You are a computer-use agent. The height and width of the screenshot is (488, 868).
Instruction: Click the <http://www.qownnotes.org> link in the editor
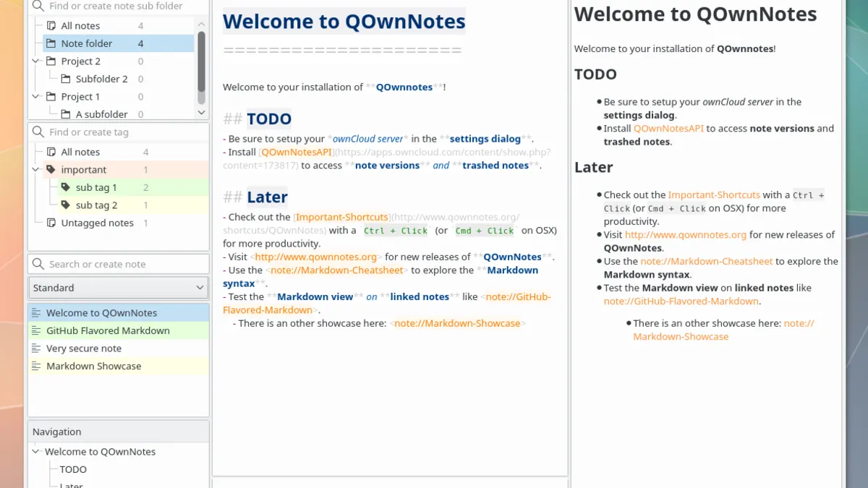[316, 257]
